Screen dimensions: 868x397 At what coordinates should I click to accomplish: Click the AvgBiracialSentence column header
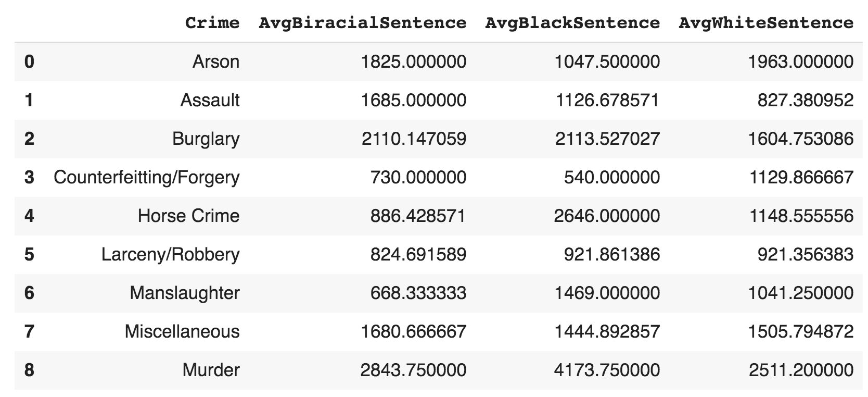pos(362,23)
